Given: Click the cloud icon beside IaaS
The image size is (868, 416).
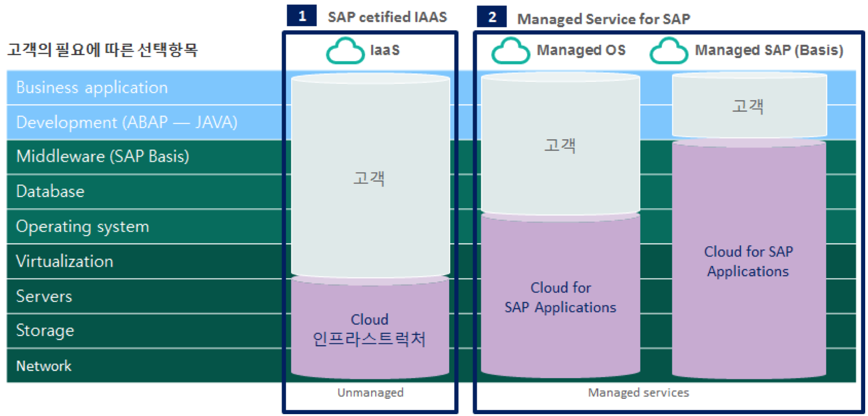Looking at the screenshot, I should point(345,50).
